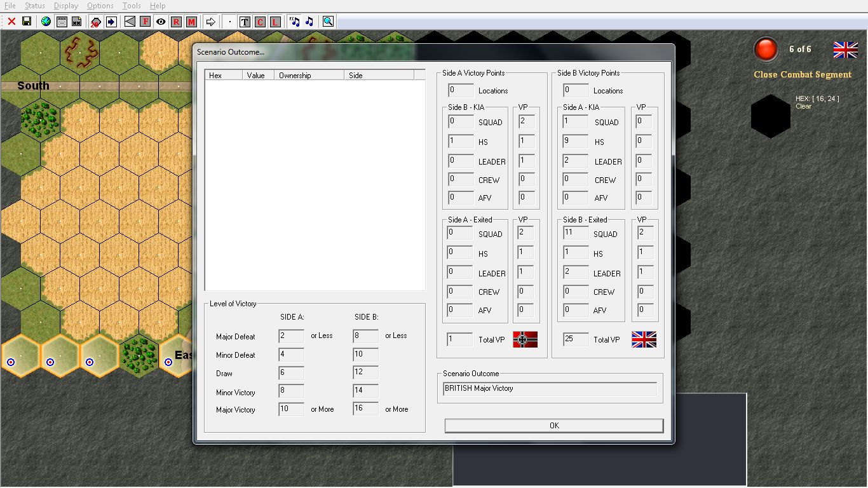
Task: Click the Side A KIA HS field showing 9
Action: coord(576,142)
